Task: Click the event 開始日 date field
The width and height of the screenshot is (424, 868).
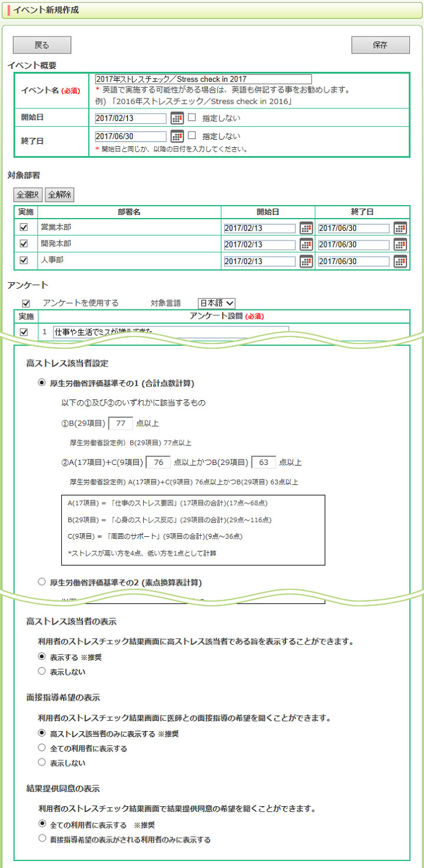Action: 131,118
